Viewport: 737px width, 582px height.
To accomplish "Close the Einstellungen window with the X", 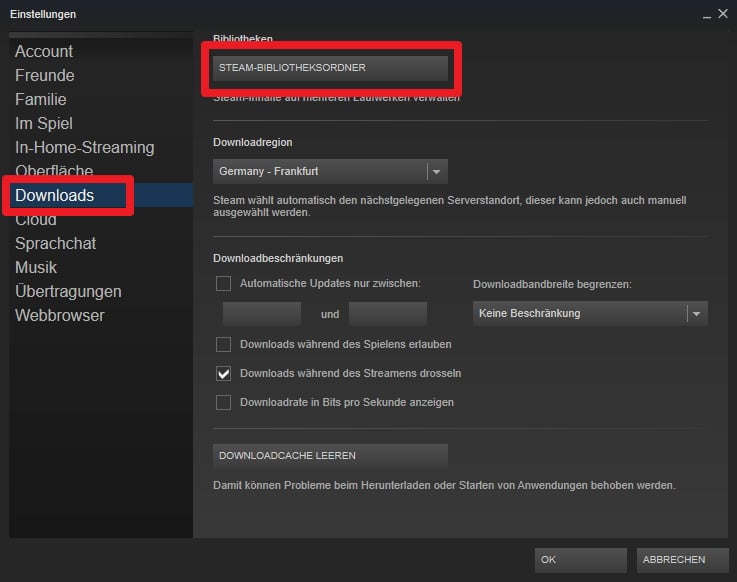I will point(723,14).
